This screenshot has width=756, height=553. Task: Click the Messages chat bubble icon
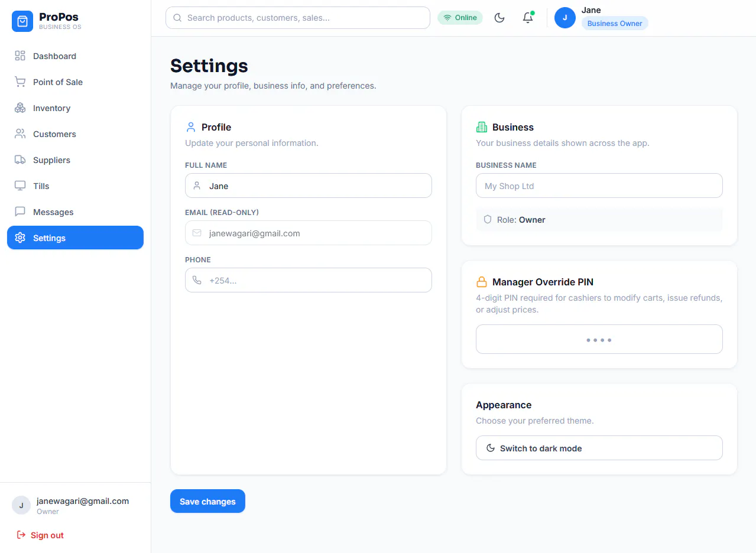pos(20,212)
